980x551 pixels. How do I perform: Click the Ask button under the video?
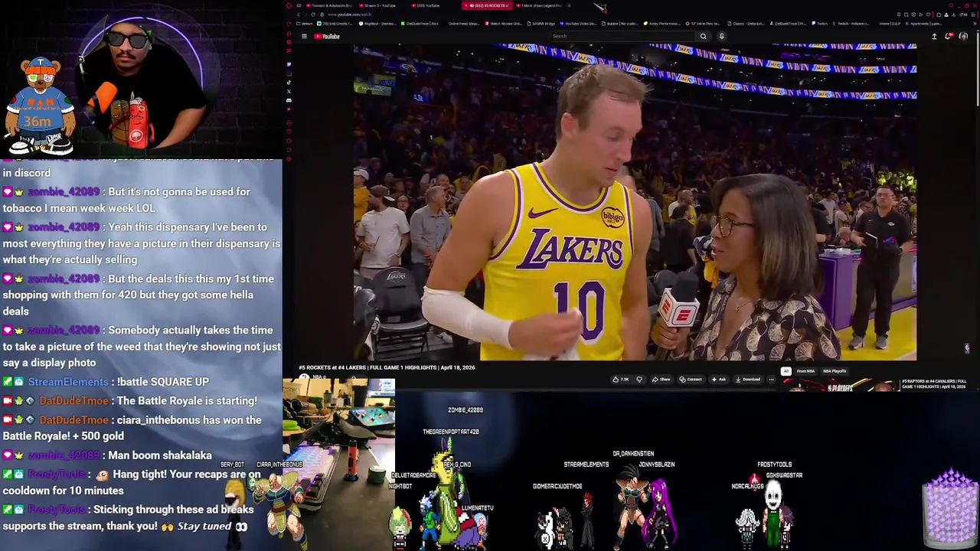click(719, 379)
